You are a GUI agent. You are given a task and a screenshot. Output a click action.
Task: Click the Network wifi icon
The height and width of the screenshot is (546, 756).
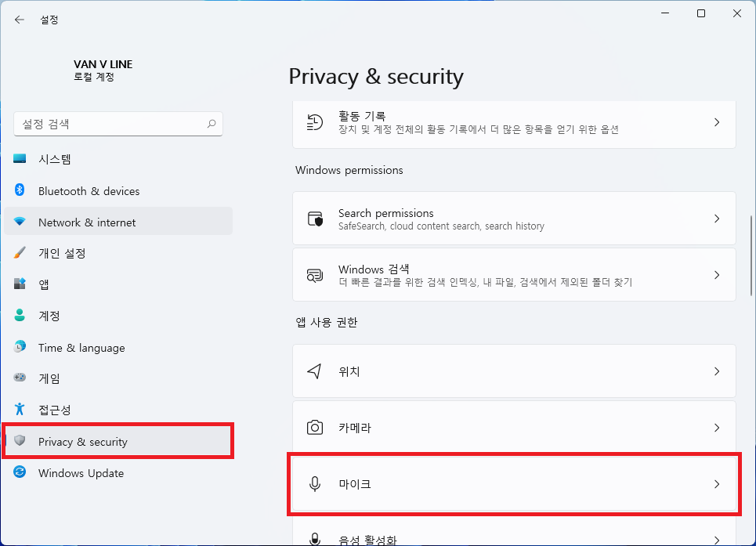(x=20, y=221)
